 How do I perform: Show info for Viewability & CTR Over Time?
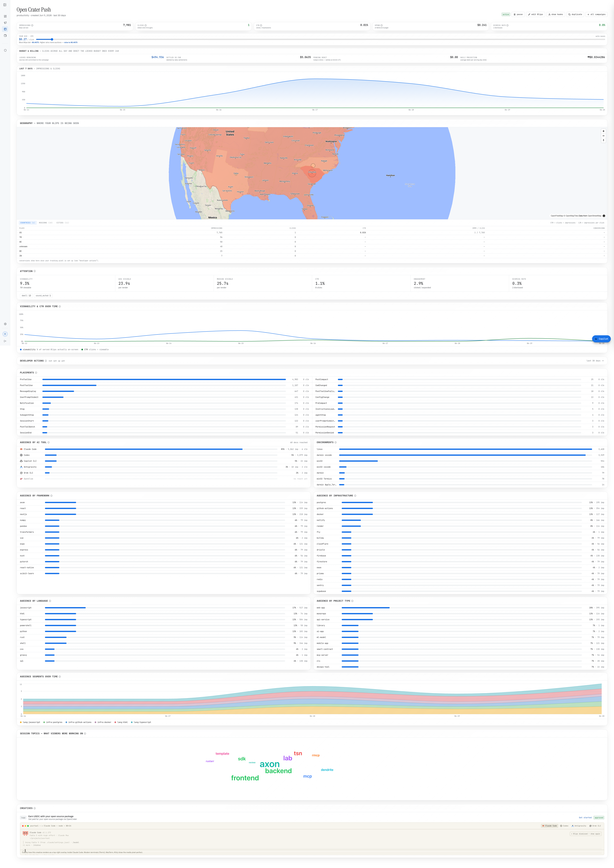[x=60, y=306]
